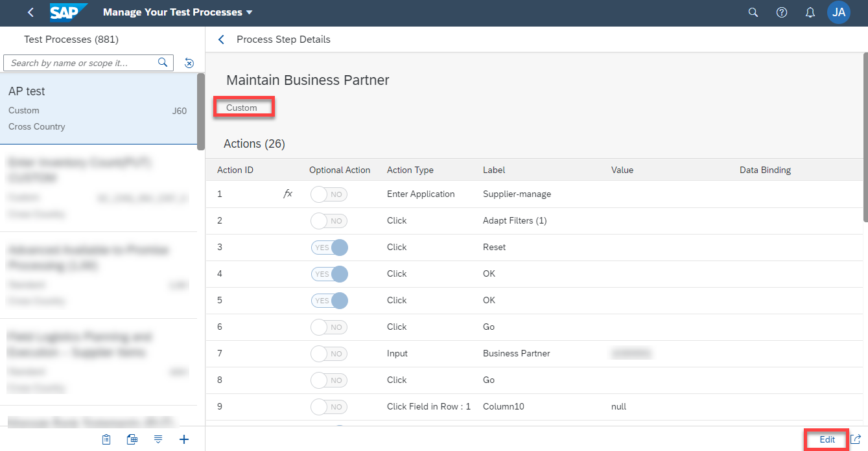The image size is (868, 451).
Task: Toggle Optional Action for Adapt Filters row
Action: 329,221
